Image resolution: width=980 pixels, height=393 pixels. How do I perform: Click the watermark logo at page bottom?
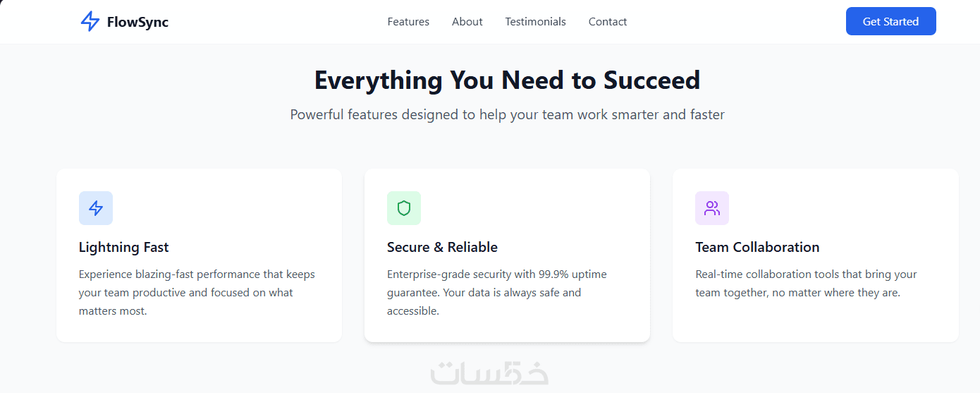[x=490, y=373]
